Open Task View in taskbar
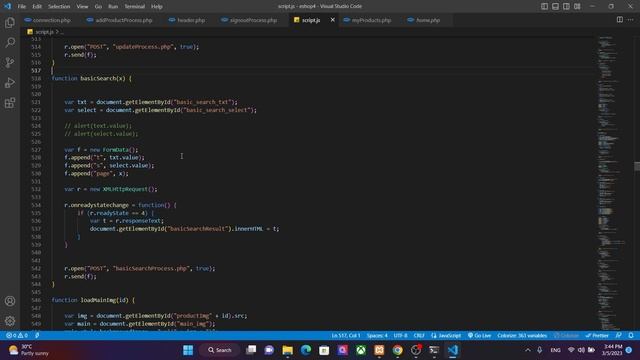Viewport: 640px width, 360px height. (251, 350)
